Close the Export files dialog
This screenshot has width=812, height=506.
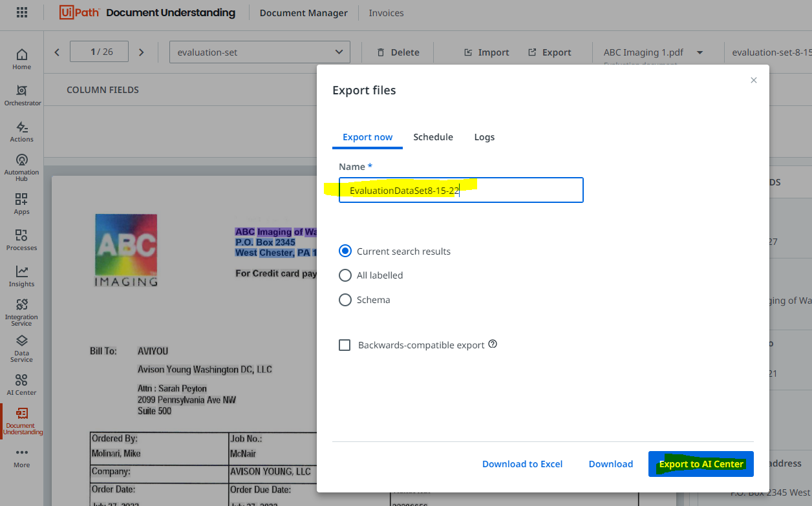[x=753, y=80]
